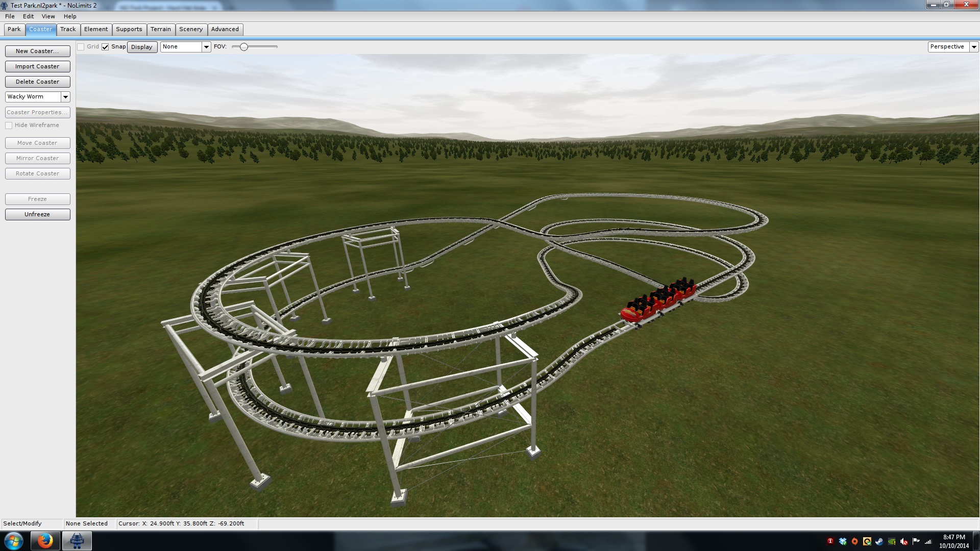Click the NVIDIA tray icon

coord(892,542)
